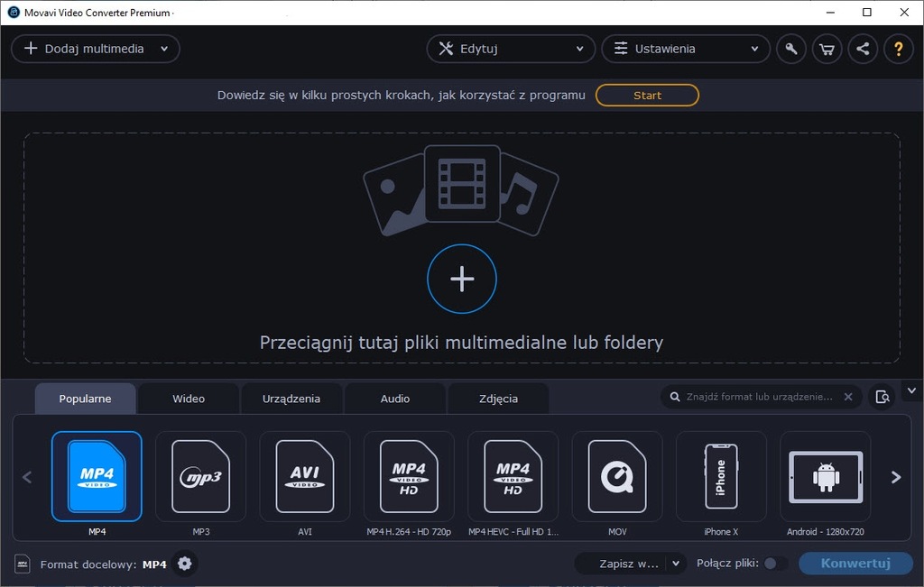The height and width of the screenshot is (587, 924).
Task: Open the activation key icon
Action: pos(790,49)
